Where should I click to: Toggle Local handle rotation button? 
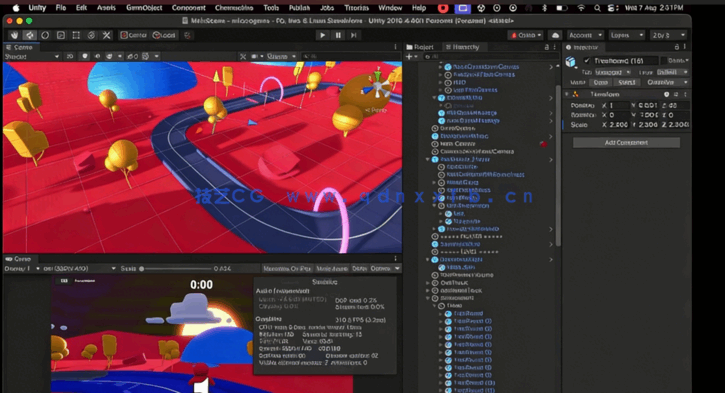[164, 35]
